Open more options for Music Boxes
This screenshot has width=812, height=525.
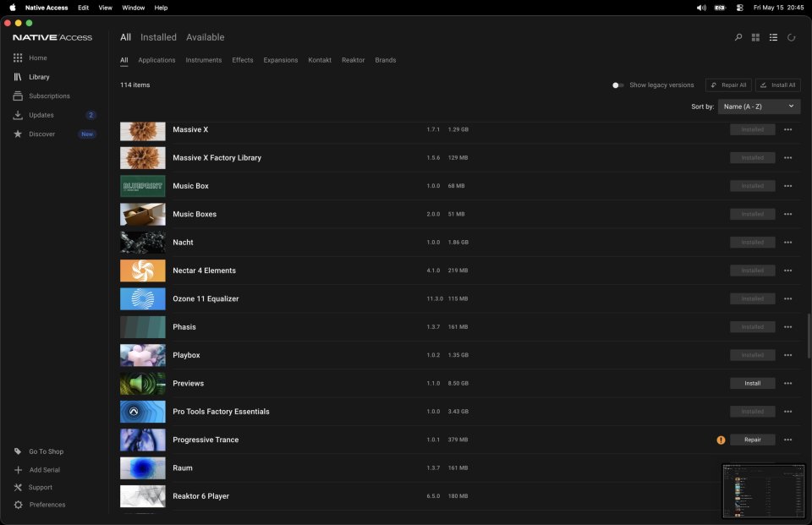click(787, 214)
